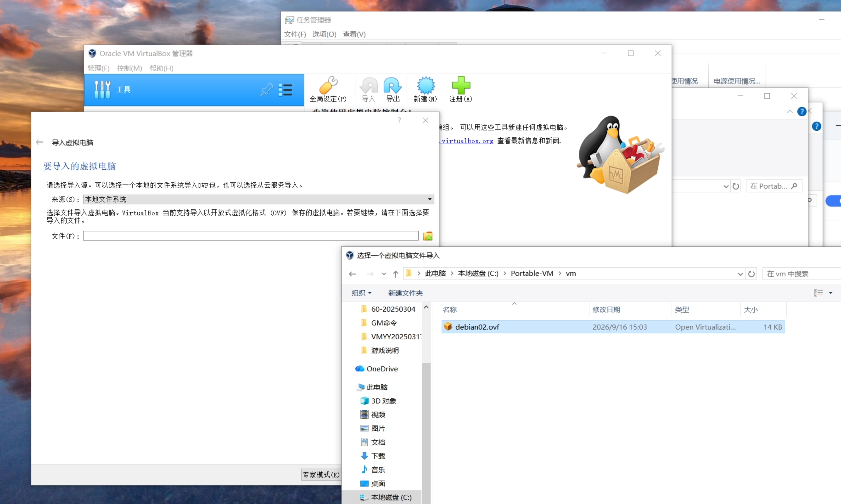Open 图片 folder in navigation pane
Viewport: 841px width, 504px height.
373,428
